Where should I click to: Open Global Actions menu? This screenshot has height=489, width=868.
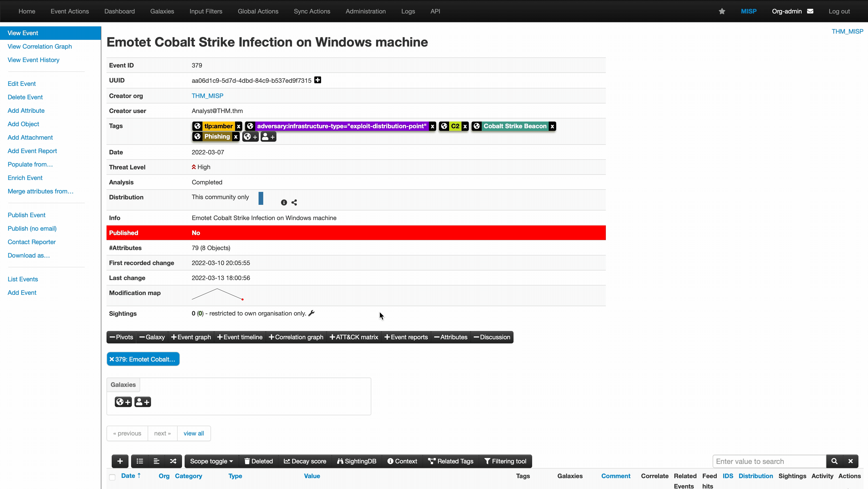point(258,11)
